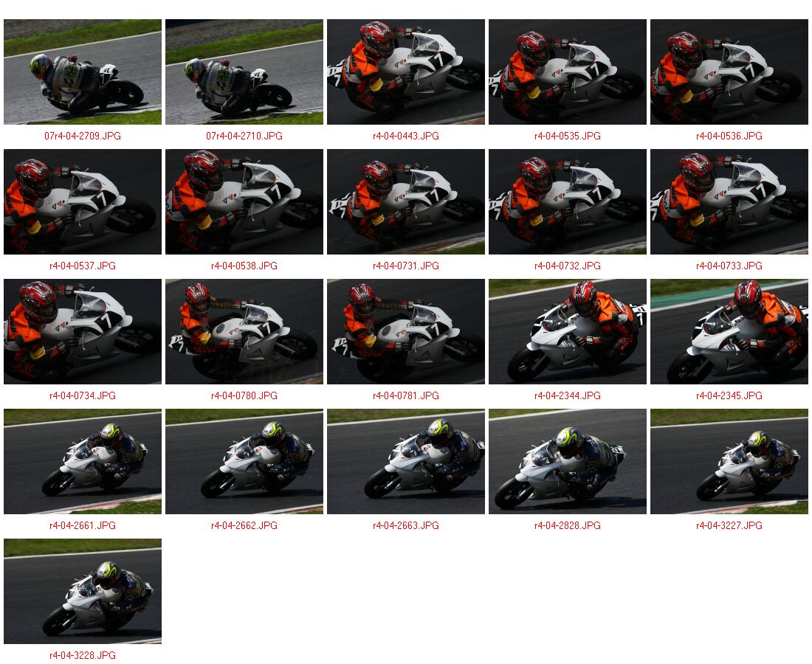
Task: Open thumbnail above 07r4-04-2710.JPG label
Action: [x=244, y=72]
